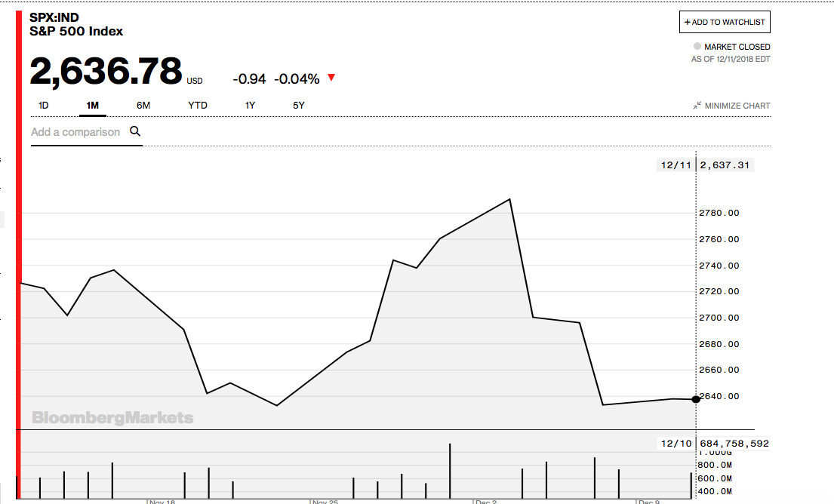
Task: Click the red down-triangle change indicator
Action: [331, 78]
